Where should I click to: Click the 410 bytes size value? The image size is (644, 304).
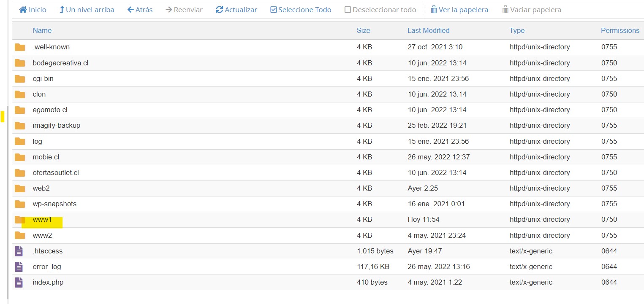(372, 282)
